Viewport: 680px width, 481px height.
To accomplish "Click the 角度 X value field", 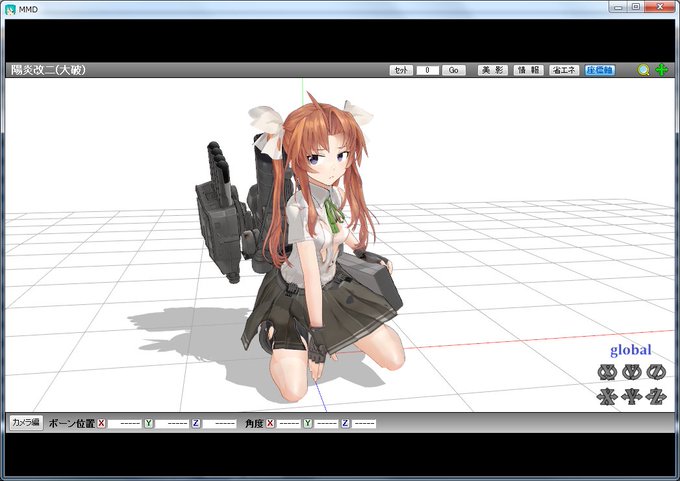I will click(x=288, y=423).
